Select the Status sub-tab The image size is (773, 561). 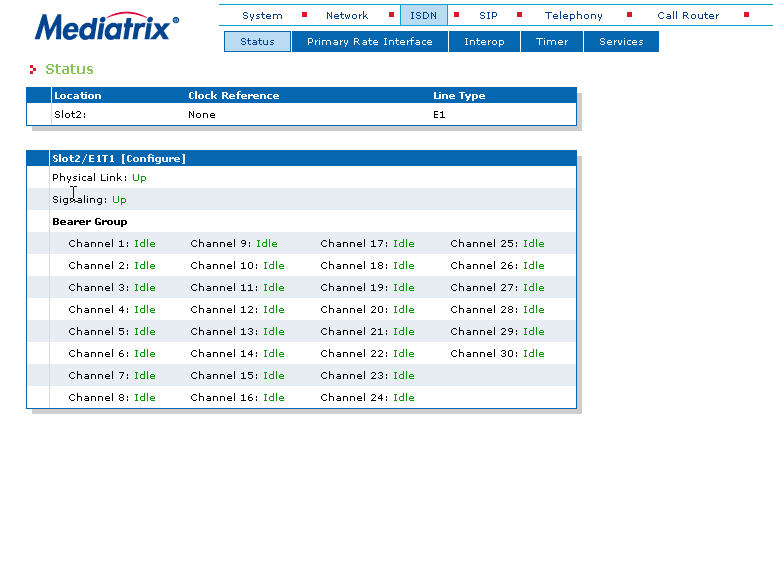[257, 41]
